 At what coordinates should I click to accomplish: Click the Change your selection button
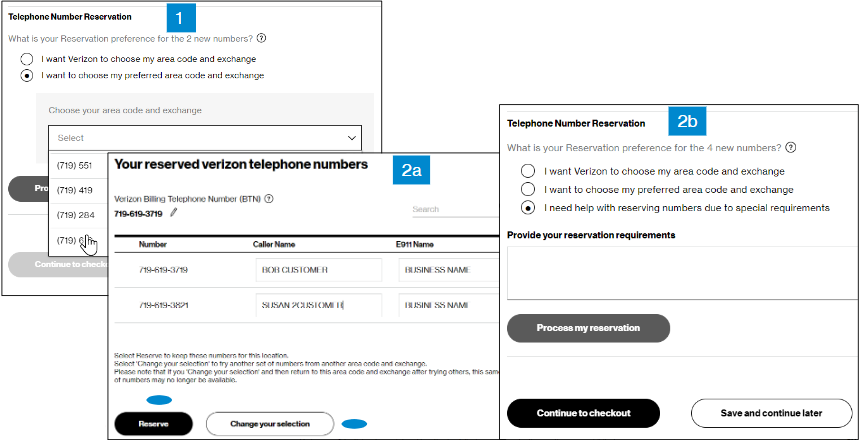270,424
